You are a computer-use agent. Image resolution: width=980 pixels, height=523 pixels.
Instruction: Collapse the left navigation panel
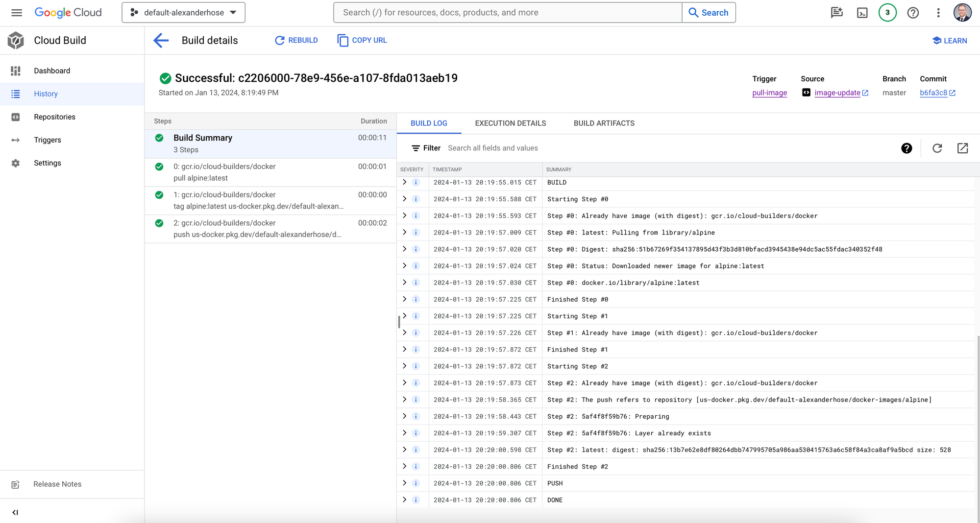pyautogui.click(x=15, y=513)
